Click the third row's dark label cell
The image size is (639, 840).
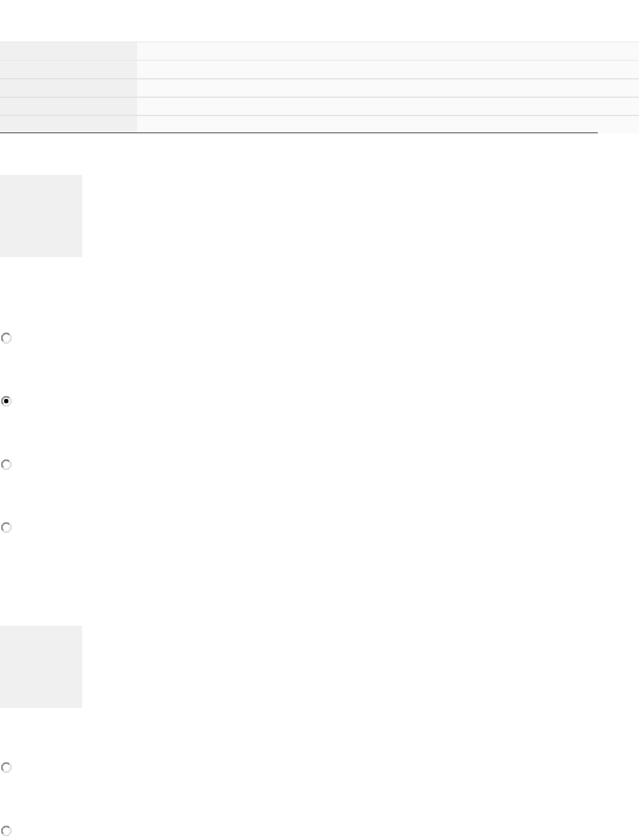tap(69, 88)
